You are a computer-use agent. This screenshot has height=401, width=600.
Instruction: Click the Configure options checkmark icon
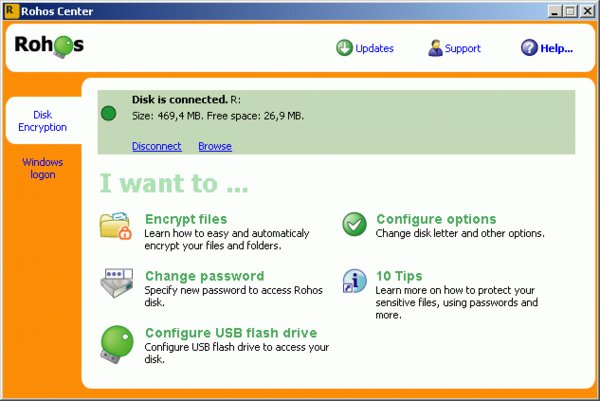(354, 224)
